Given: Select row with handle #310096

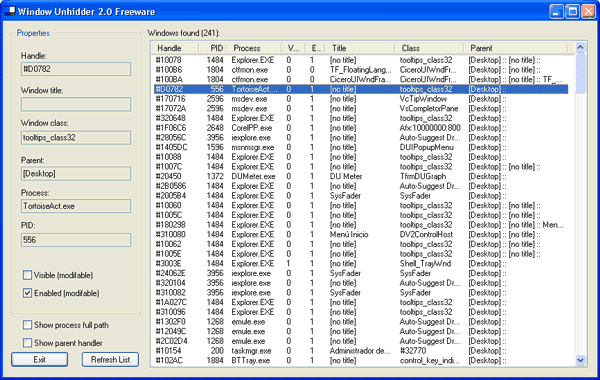Looking at the screenshot, I should (361, 312).
